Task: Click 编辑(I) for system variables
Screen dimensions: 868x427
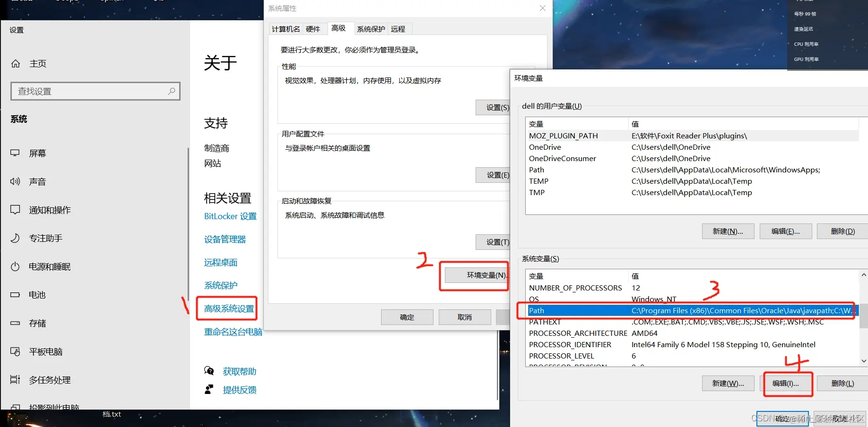Action: click(786, 383)
